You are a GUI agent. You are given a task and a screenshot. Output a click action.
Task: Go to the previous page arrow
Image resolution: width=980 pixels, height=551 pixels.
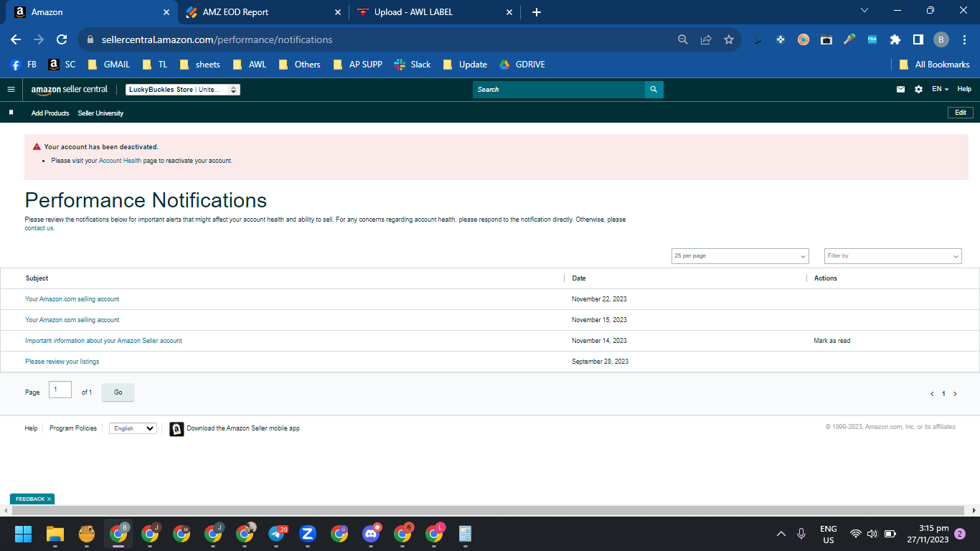(932, 394)
